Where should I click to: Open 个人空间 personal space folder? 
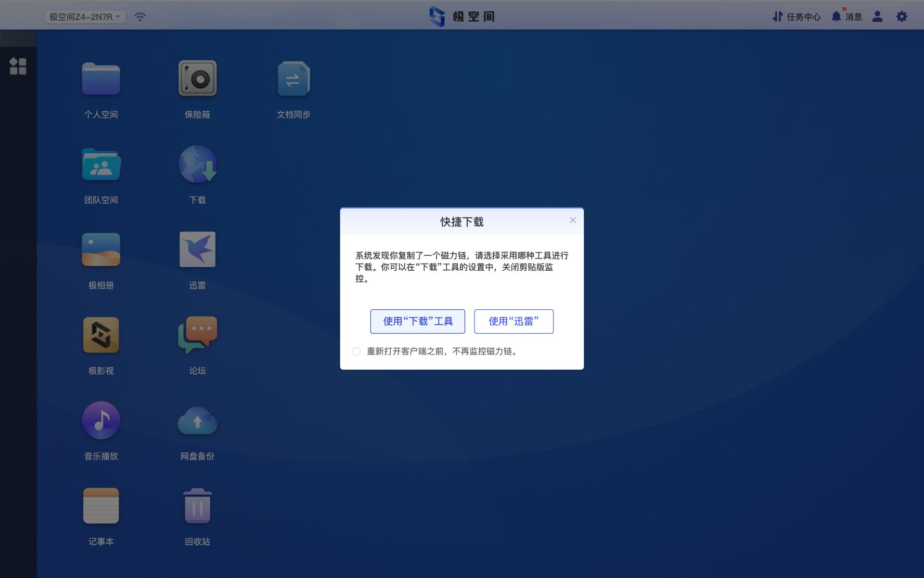[101, 79]
